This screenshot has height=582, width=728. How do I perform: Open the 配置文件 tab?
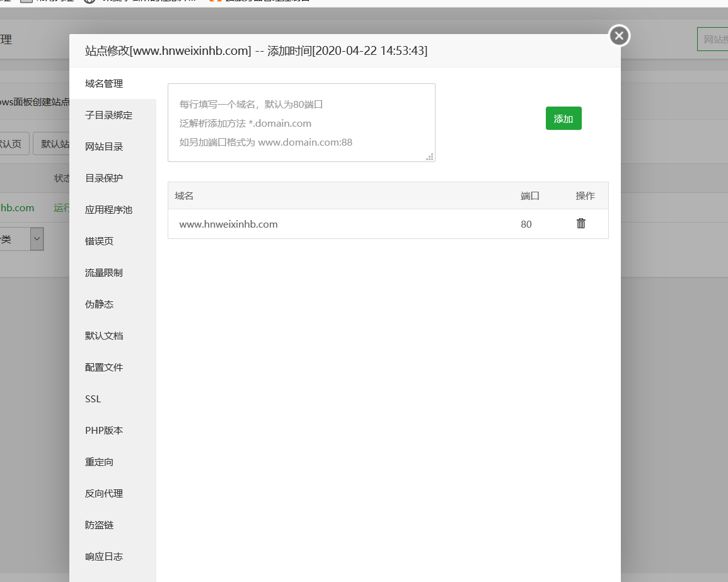[113, 368]
